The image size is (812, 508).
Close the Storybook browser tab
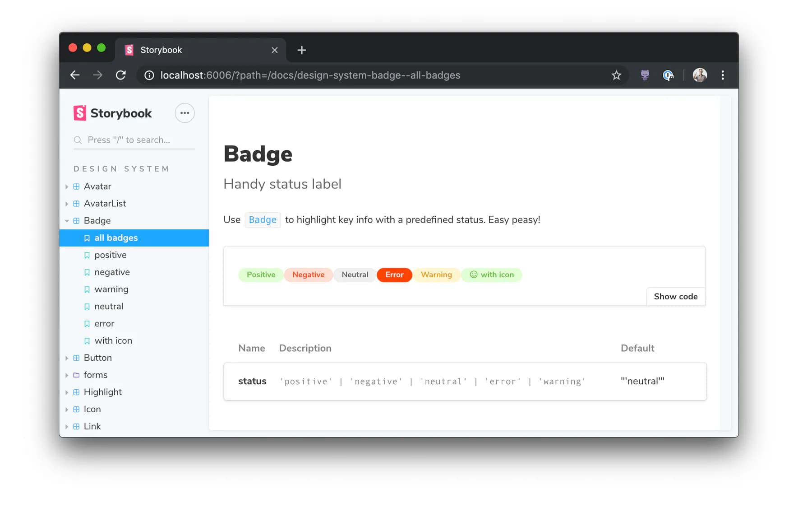274,50
